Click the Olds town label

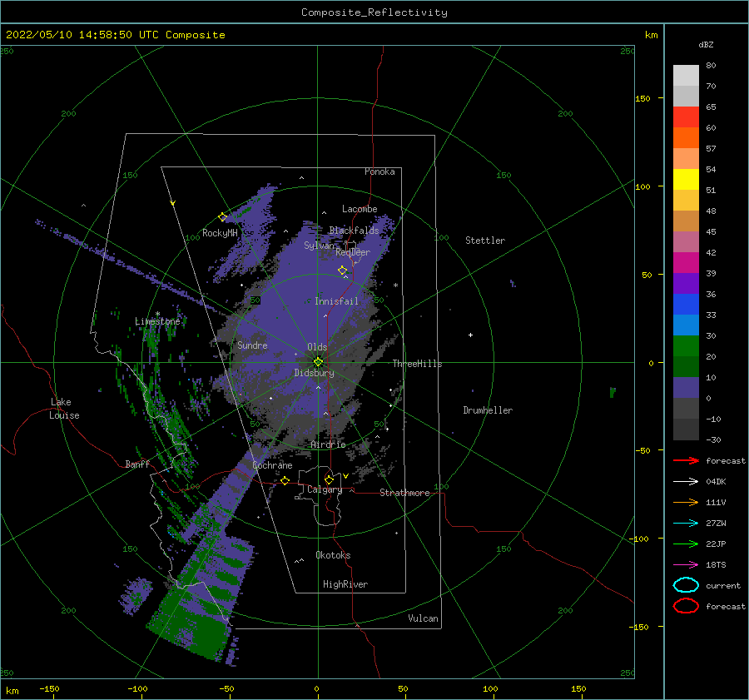[x=317, y=347]
